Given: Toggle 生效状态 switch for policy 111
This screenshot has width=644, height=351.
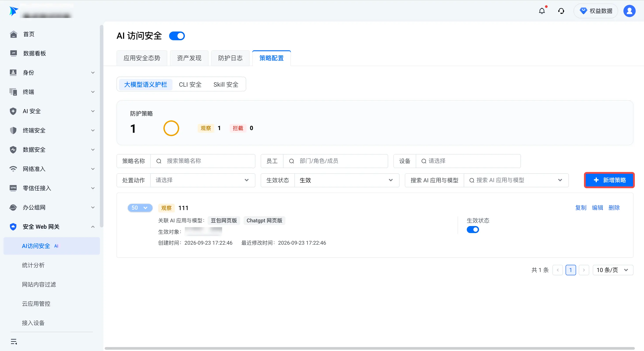Looking at the screenshot, I should (x=473, y=230).
